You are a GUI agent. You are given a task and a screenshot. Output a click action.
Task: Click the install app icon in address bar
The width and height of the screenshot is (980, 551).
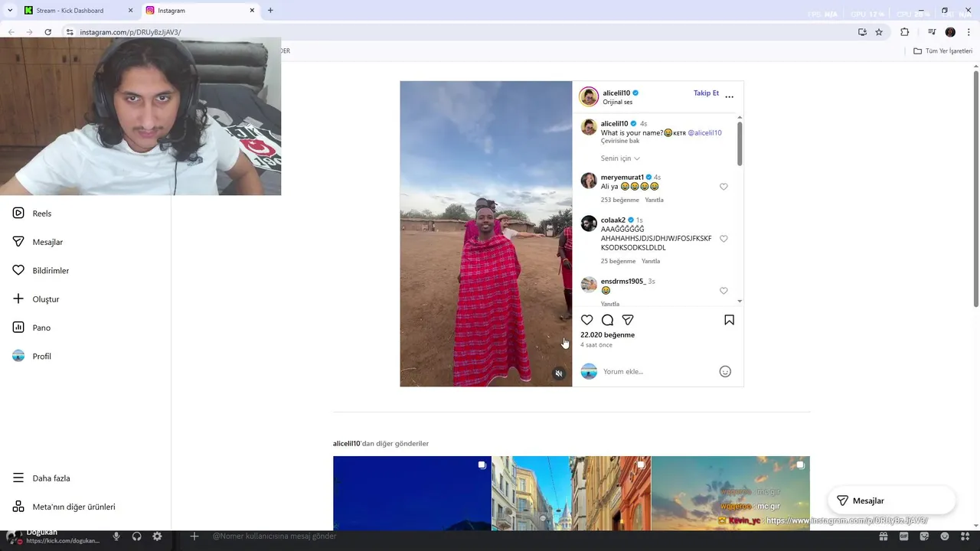pos(862,32)
